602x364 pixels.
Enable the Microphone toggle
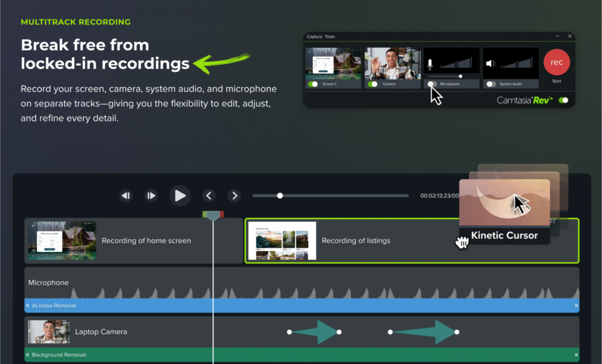pos(432,84)
